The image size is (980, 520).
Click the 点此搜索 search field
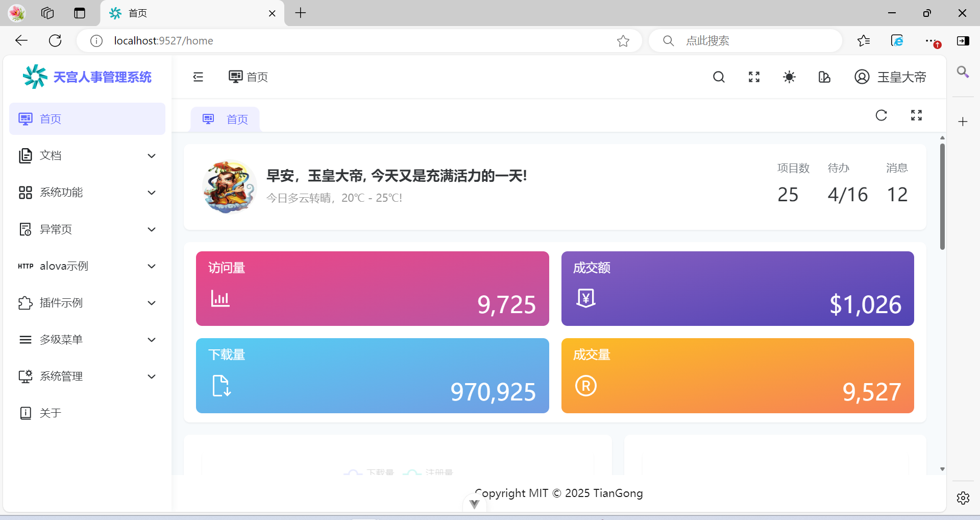coord(745,41)
